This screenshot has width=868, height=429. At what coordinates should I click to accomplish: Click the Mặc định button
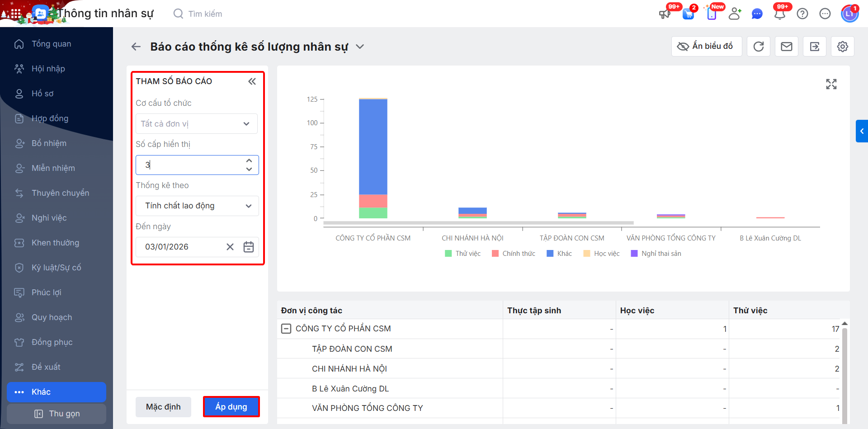pyautogui.click(x=163, y=407)
